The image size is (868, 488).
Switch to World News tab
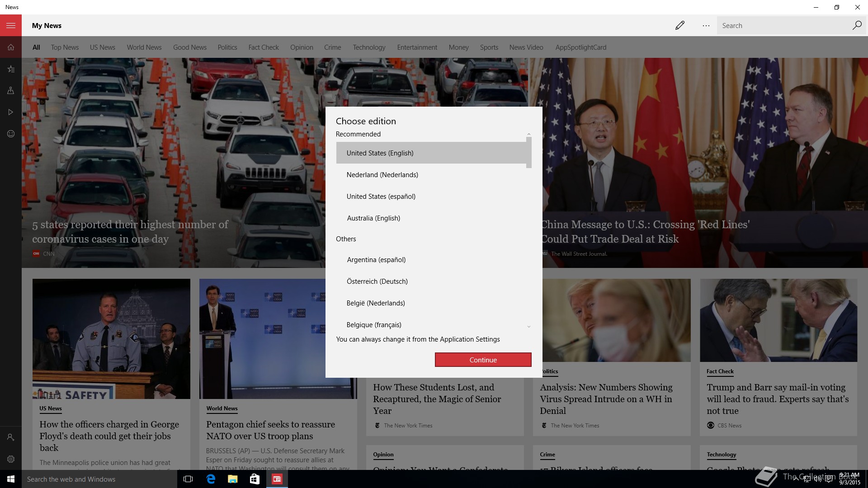click(144, 47)
